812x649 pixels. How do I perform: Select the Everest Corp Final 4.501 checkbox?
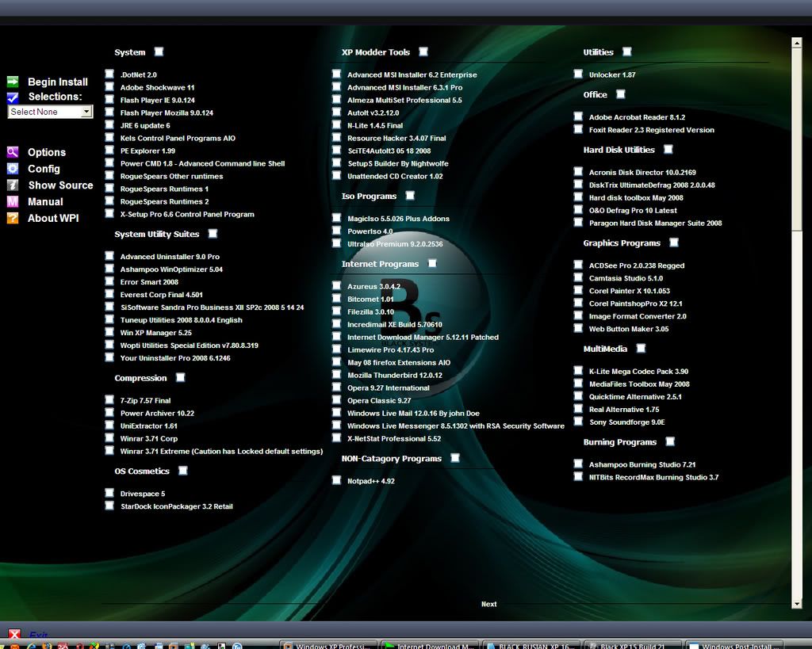click(109, 293)
